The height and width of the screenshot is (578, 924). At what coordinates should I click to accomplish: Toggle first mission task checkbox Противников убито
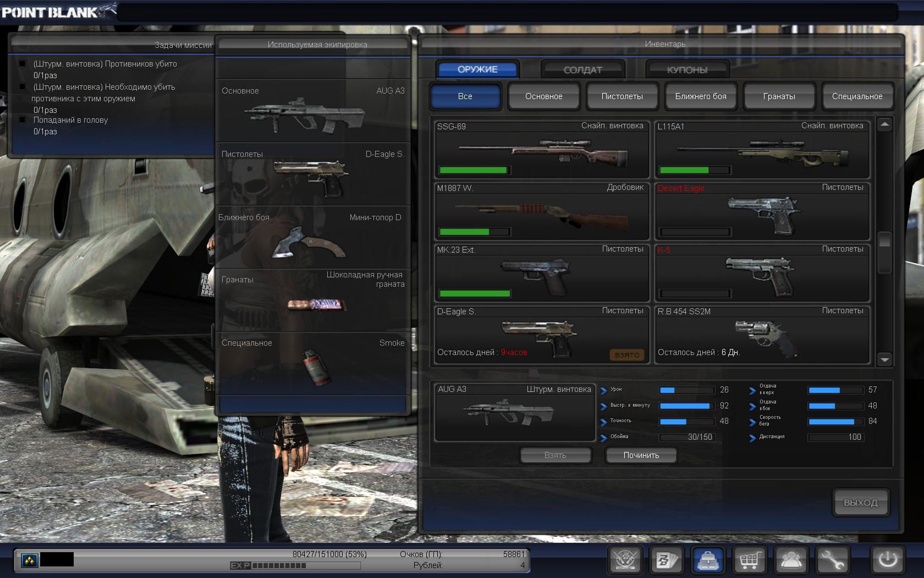coord(23,63)
